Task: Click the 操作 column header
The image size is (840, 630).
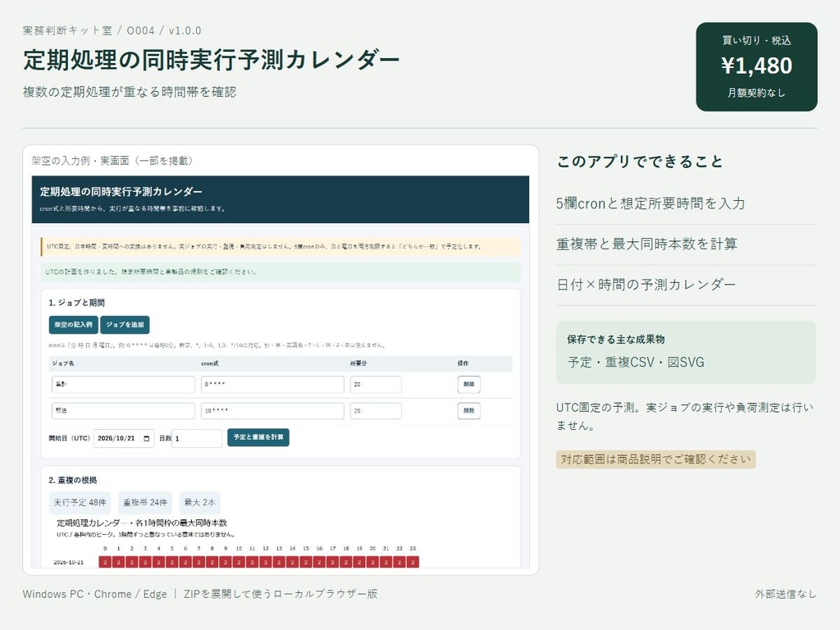Action: tap(463, 363)
